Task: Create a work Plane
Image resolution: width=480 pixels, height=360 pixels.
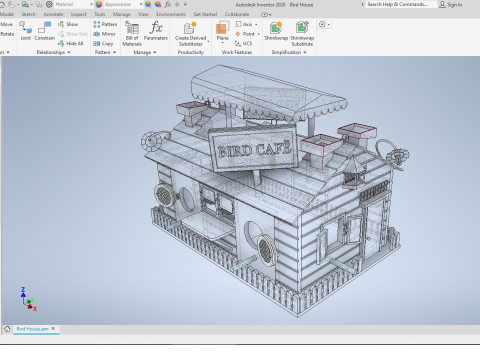Action: point(222,30)
